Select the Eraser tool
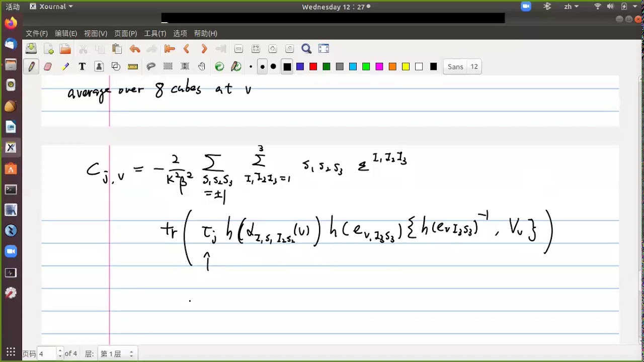Viewport: 644px width, 362px height. pyautogui.click(x=48, y=66)
